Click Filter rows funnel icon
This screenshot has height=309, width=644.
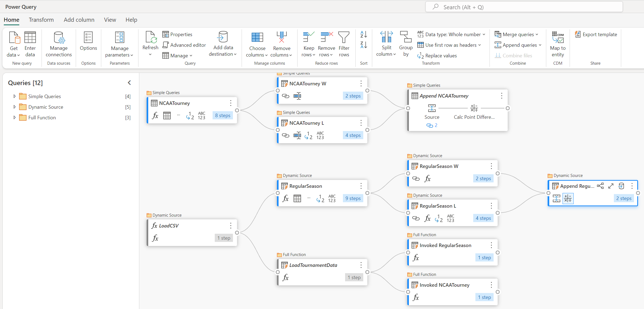(x=344, y=37)
